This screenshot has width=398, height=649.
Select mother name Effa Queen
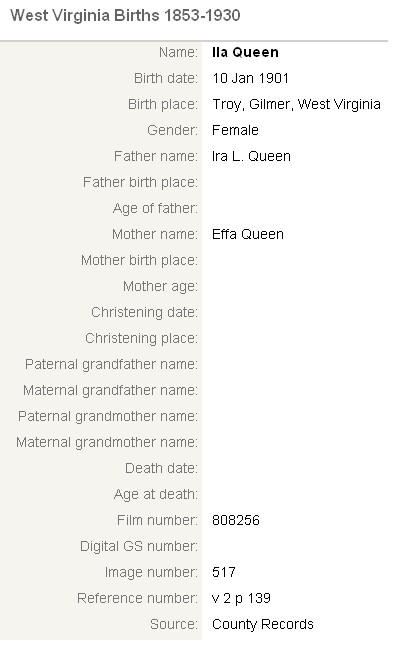pos(247,234)
